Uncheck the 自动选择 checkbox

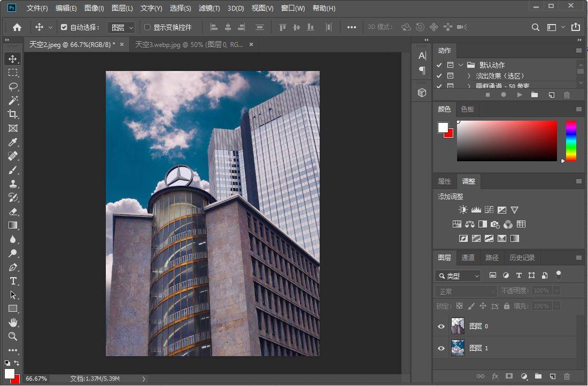(64, 27)
